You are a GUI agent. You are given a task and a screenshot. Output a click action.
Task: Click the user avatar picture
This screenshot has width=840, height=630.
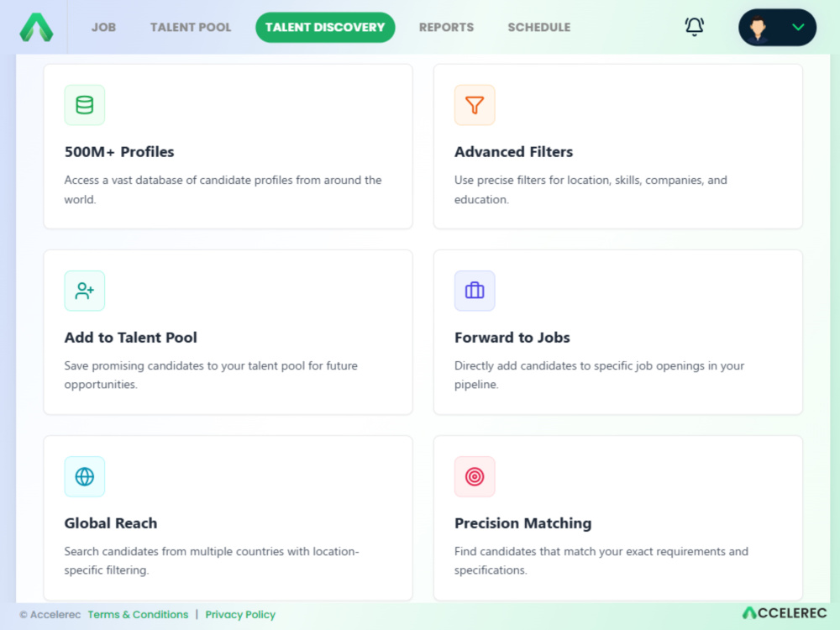(x=758, y=28)
